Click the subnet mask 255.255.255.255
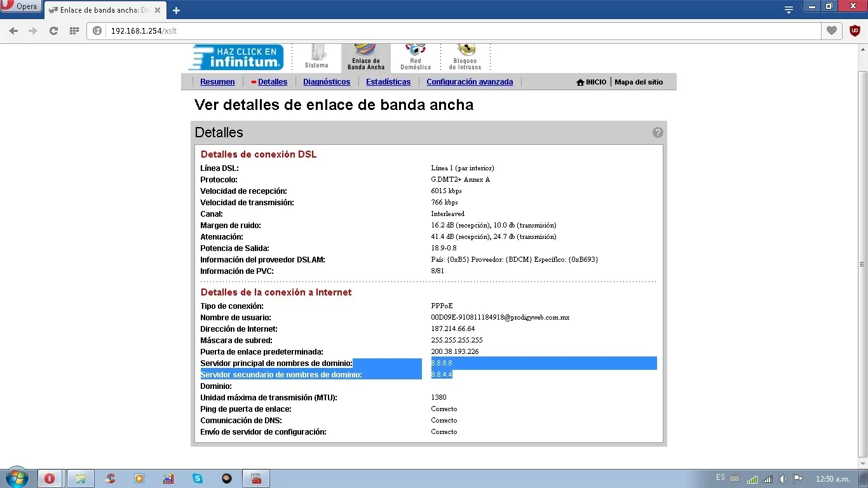The height and width of the screenshot is (488, 868). click(456, 340)
